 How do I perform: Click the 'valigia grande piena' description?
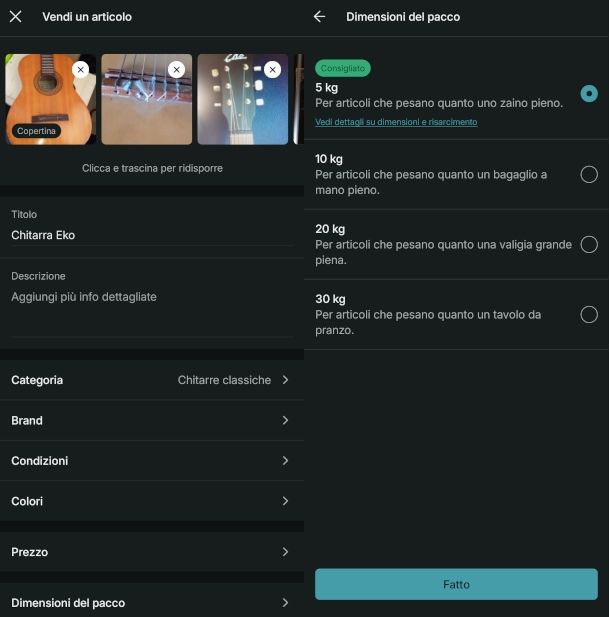pyautogui.click(x=443, y=252)
